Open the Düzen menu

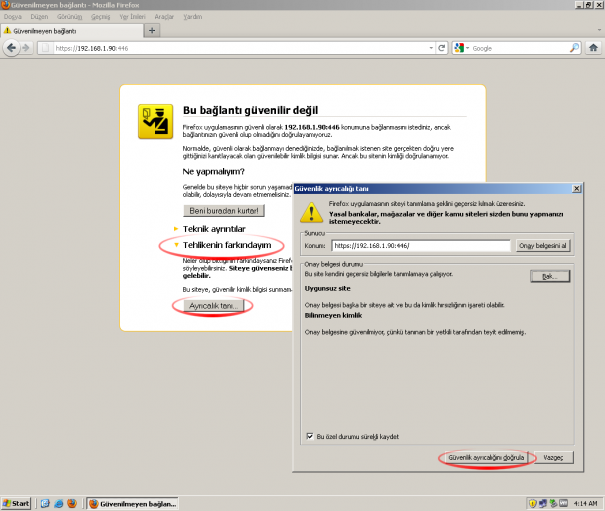click(x=39, y=17)
